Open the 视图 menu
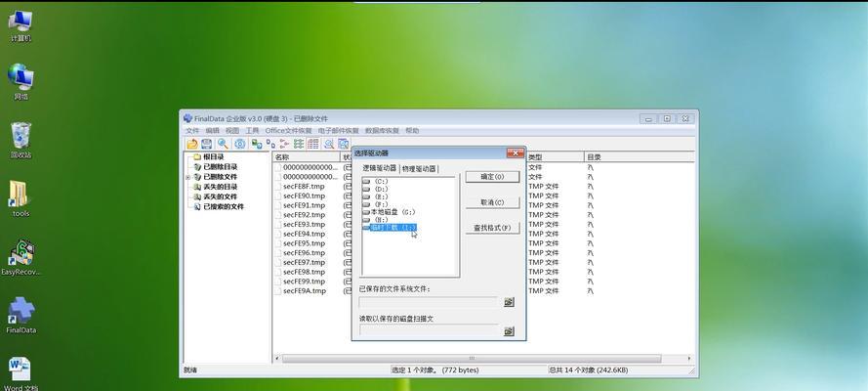This screenshot has width=868, height=391. 232,131
